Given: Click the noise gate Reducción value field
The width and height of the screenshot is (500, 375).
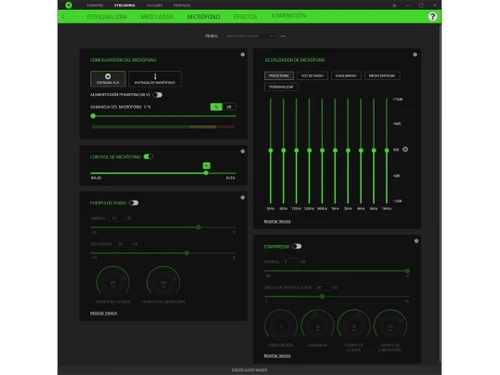Looking at the screenshot, I should (123, 244).
